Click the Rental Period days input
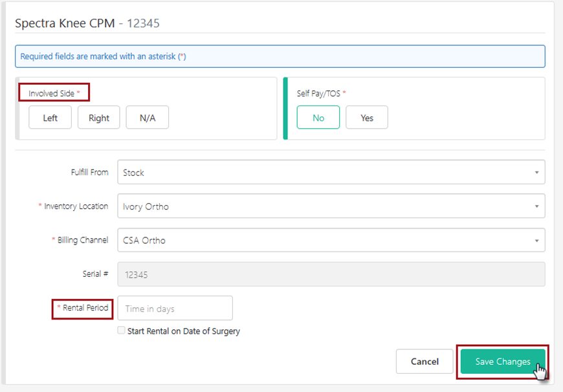Screen dimensions: 563x392 (175, 309)
